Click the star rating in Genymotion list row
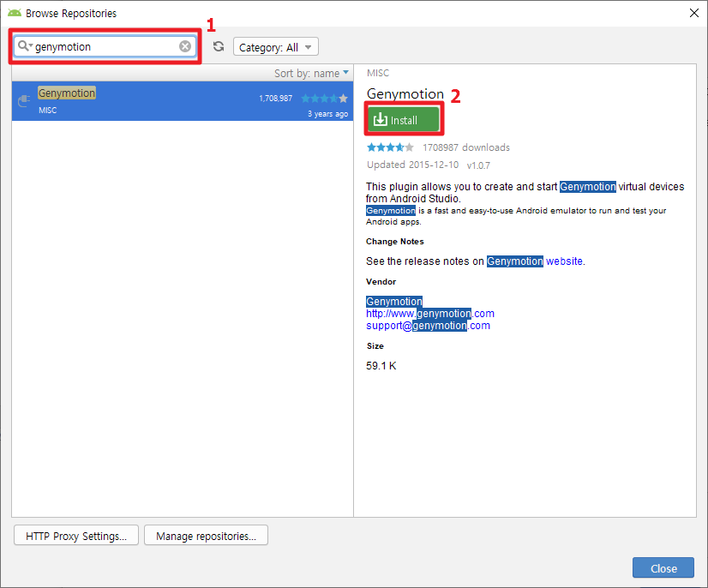 pos(324,98)
